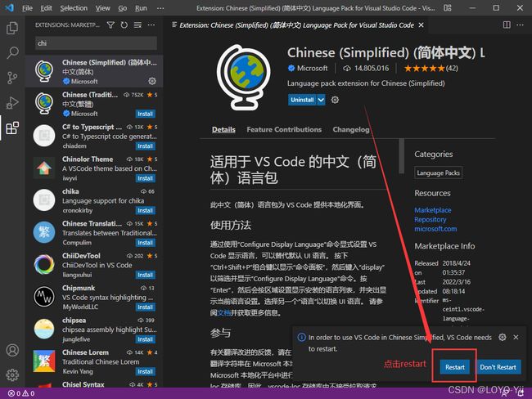Install the Chinese Lorem extension

(x=145, y=371)
